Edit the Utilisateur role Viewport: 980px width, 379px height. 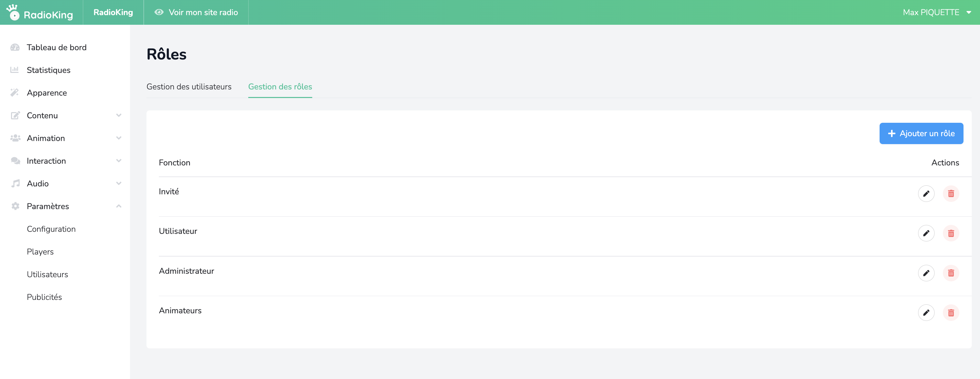point(926,233)
